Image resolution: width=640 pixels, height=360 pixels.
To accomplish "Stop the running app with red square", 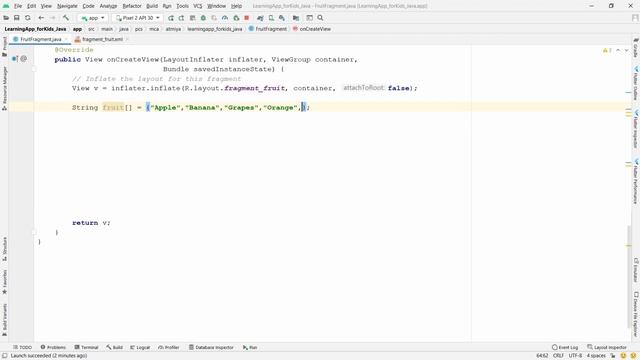I will (x=247, y=18).
